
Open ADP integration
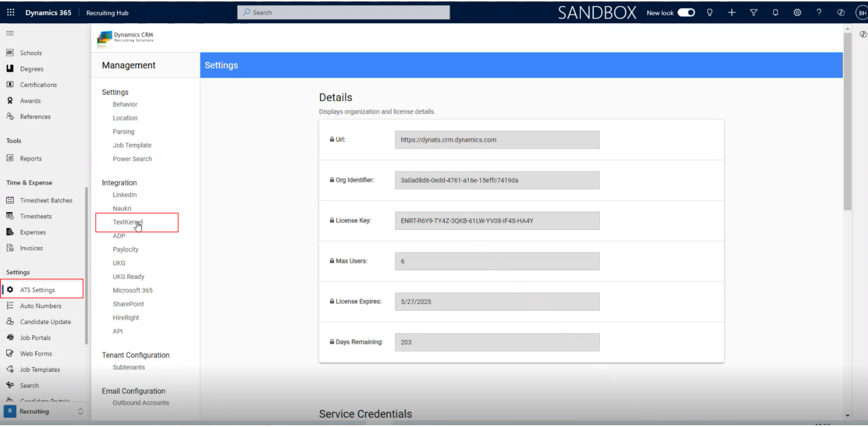(119, 236)
